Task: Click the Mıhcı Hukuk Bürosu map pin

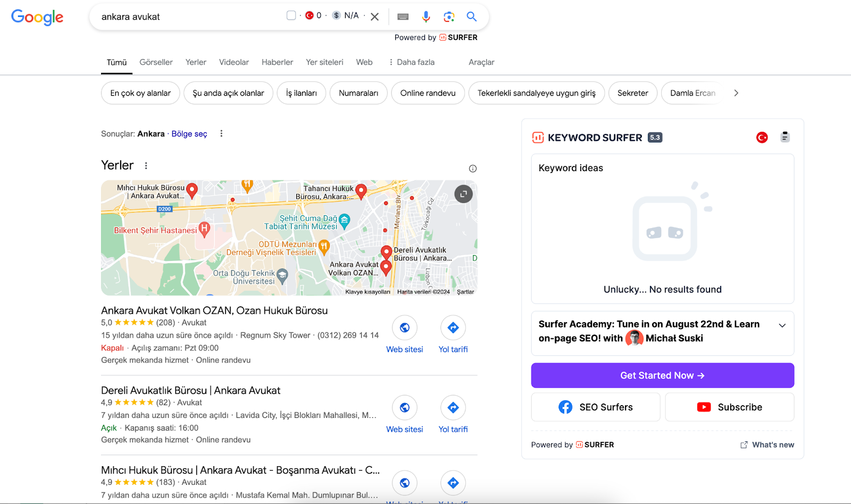Action: (x=192, y=190)
